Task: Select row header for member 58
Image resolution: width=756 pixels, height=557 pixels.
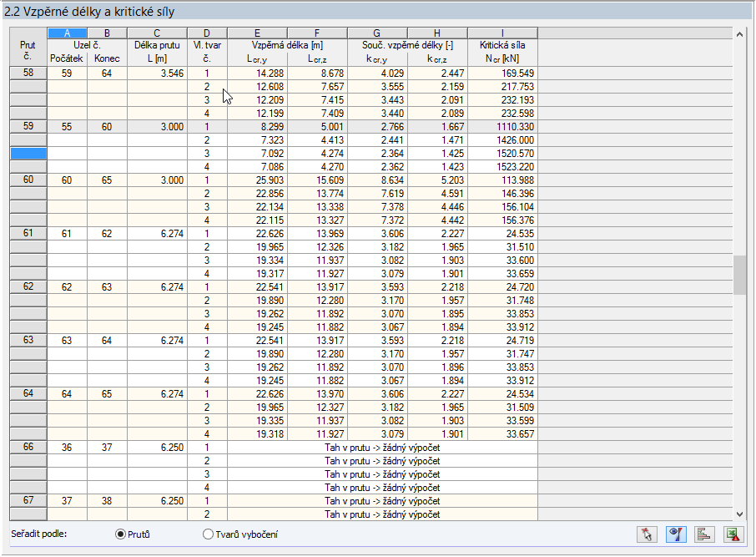Action: pyautogui.click(x=28, y=73)
